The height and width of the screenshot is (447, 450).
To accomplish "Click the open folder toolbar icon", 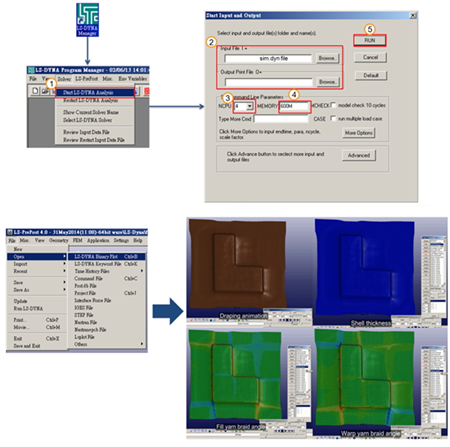I will click(x=44, y=91).
